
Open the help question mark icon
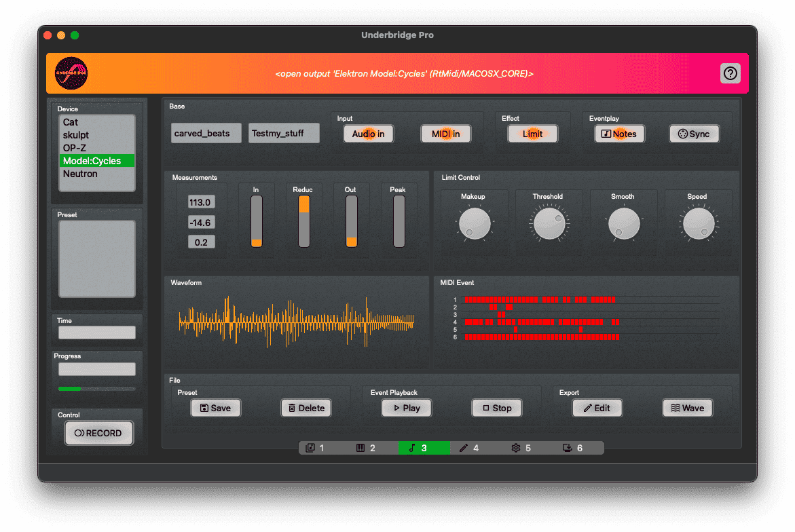730,73
